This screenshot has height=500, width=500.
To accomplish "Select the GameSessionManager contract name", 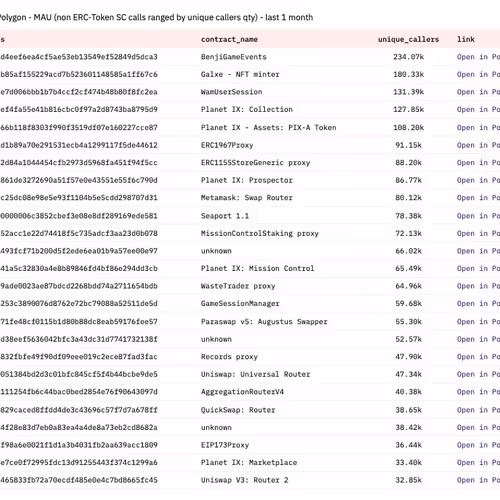I will [x=240, y=303].
